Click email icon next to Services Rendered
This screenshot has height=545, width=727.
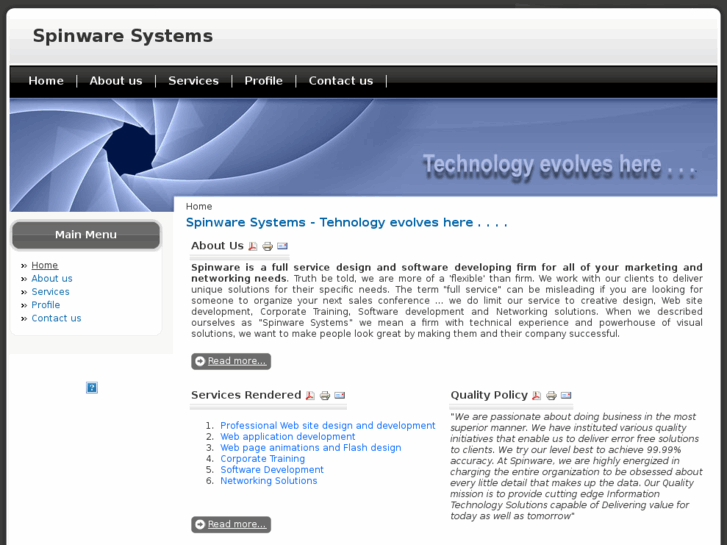(x=340, y=396)
